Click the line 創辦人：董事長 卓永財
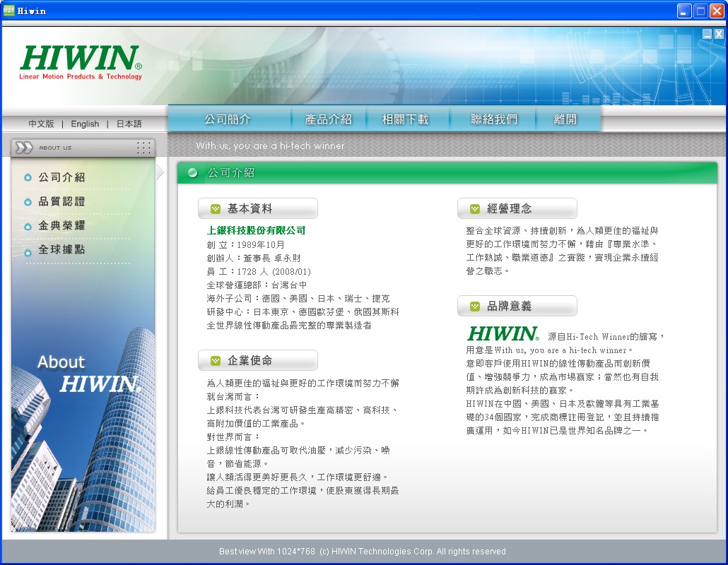The height and width of the screenshot is (565, 728). pyautogui.click(x=254, y=258)
